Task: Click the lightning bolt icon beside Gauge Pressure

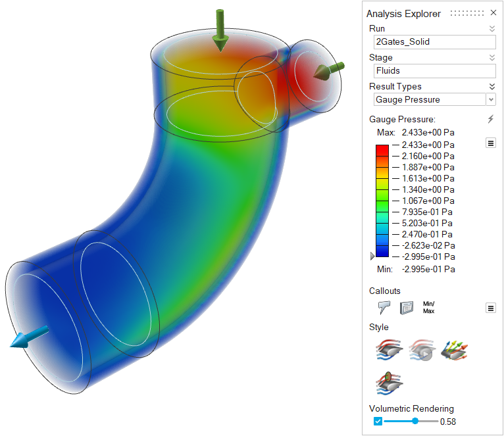Action: pyautogui.click(x=490, y=119)
